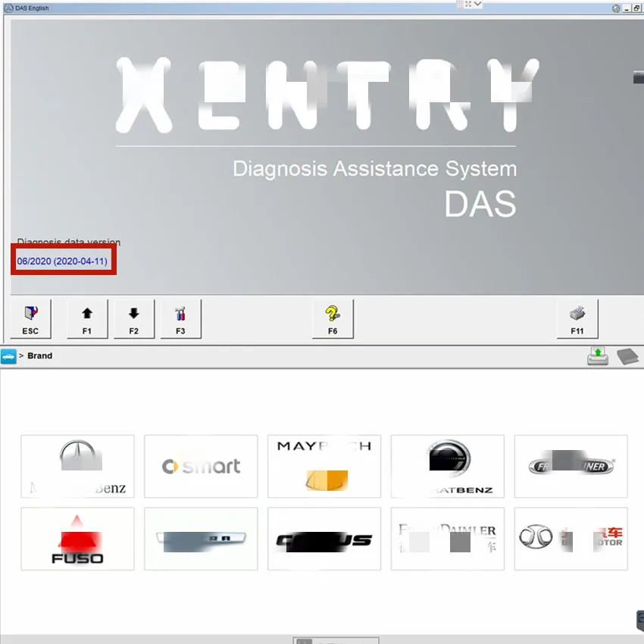The height and width of the screenshot is (644, 644).
Task: Click the round status icon near minimize button
Action: (614, 9)
